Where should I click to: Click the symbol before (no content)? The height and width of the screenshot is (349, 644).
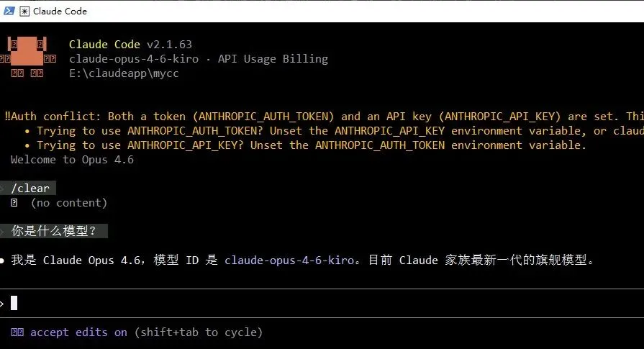click(x=14, y=203)
